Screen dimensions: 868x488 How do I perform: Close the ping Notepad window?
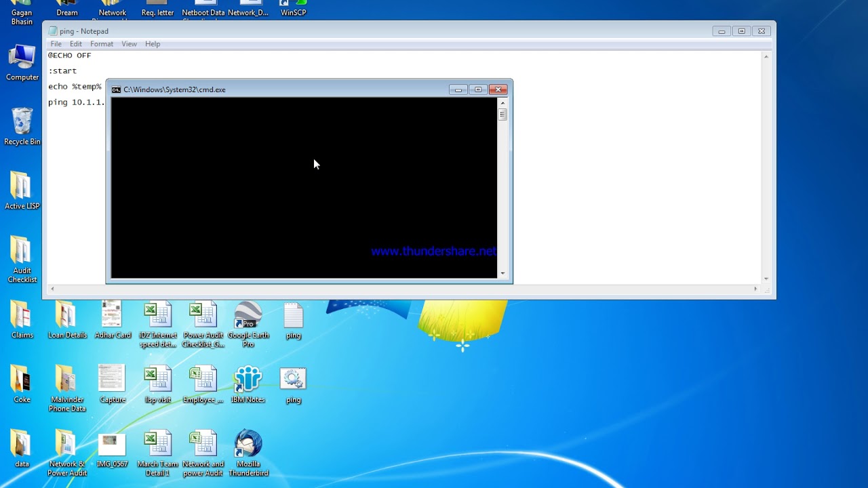click(762, 31)
